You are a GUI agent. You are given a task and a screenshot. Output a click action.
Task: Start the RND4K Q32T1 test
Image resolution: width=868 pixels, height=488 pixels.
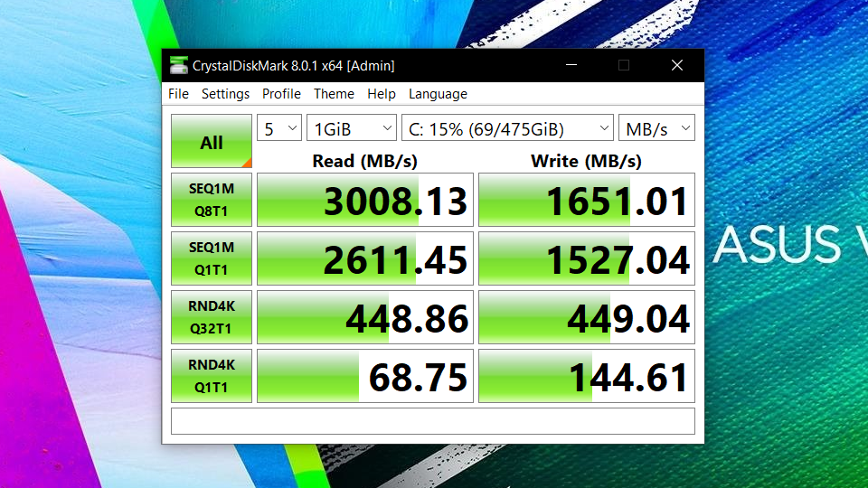(212, 317)
